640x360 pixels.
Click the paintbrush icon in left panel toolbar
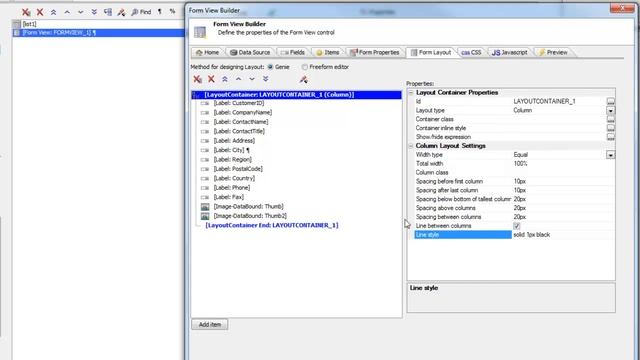(121, 12)
